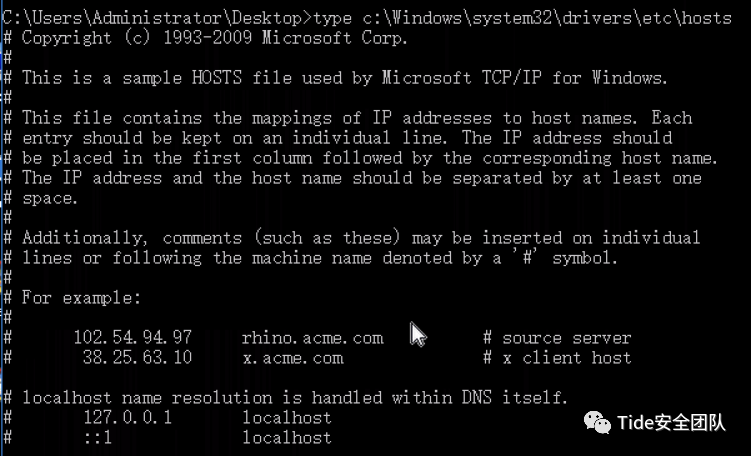Click the 'type' command word
The height and width of the screenshot is (456, 751).
(x=332, y=19)
